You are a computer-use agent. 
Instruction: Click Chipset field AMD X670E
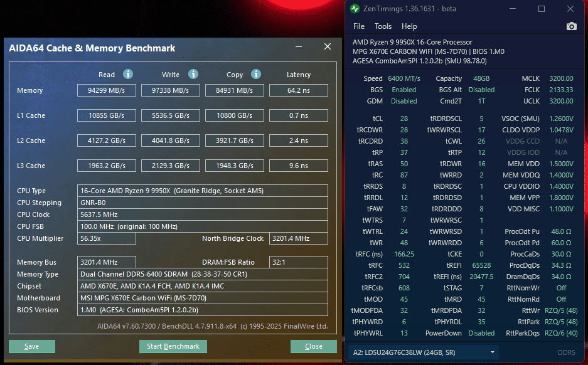(203, 287)
